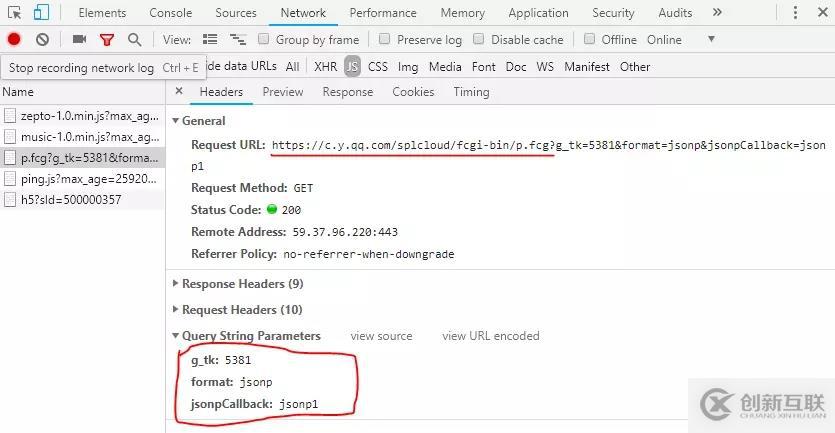Toggle the capture screenshots camera icon

tap(79, 39)
